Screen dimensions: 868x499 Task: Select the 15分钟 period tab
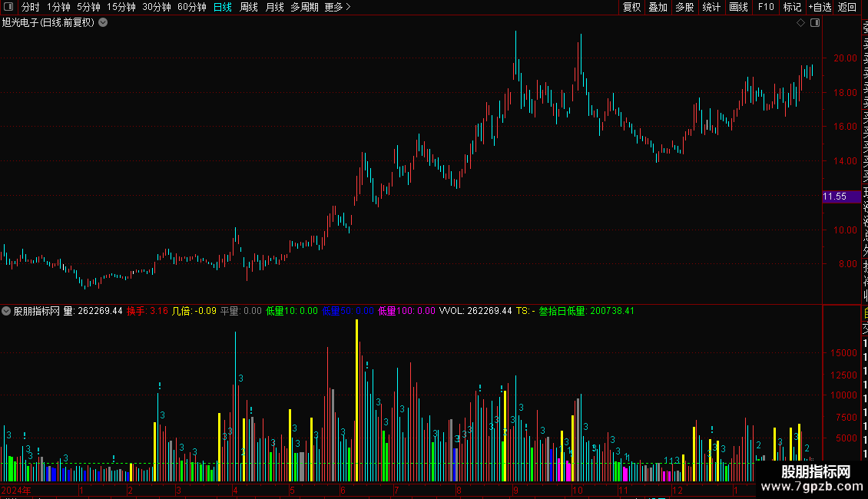tap(121, 7)
